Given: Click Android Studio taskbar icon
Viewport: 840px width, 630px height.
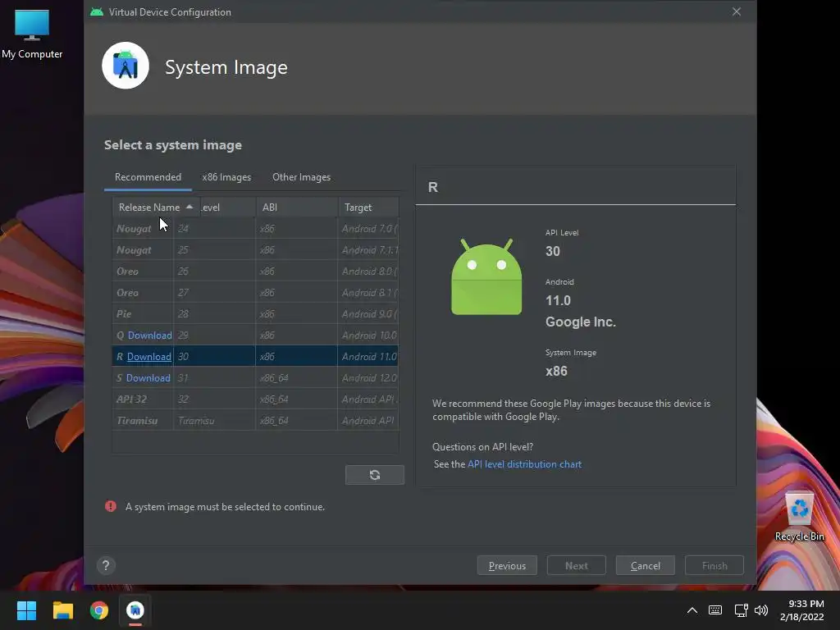Looking at the screenshot, I should tap(135, 610).
